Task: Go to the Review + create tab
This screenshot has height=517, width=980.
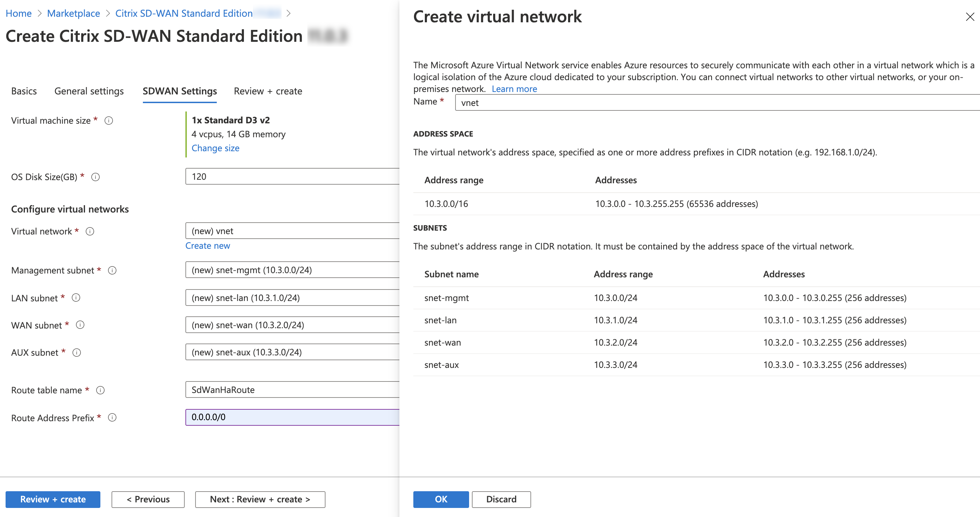Action: pos(268,91)
